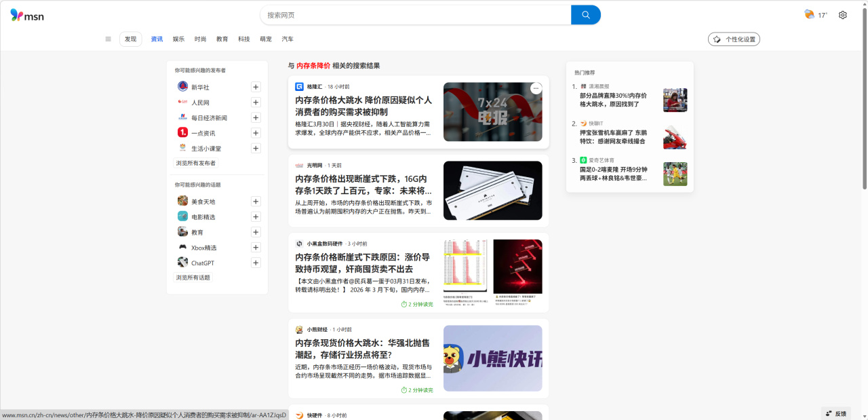Click the 美食天地 topic icon

(x=183, y=202)
